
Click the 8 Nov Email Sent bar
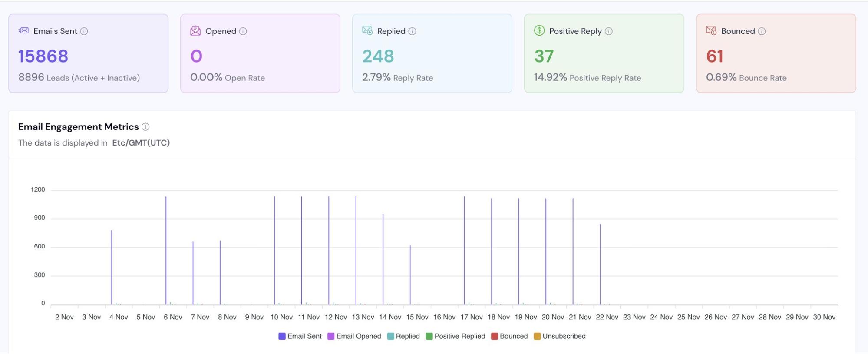click(220, 273)
